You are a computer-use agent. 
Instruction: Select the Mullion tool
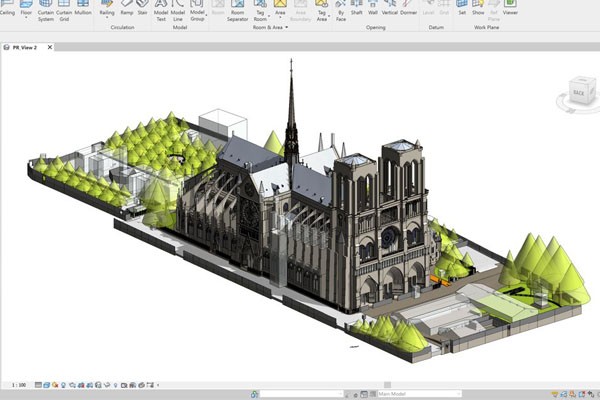tap(83, 8)
